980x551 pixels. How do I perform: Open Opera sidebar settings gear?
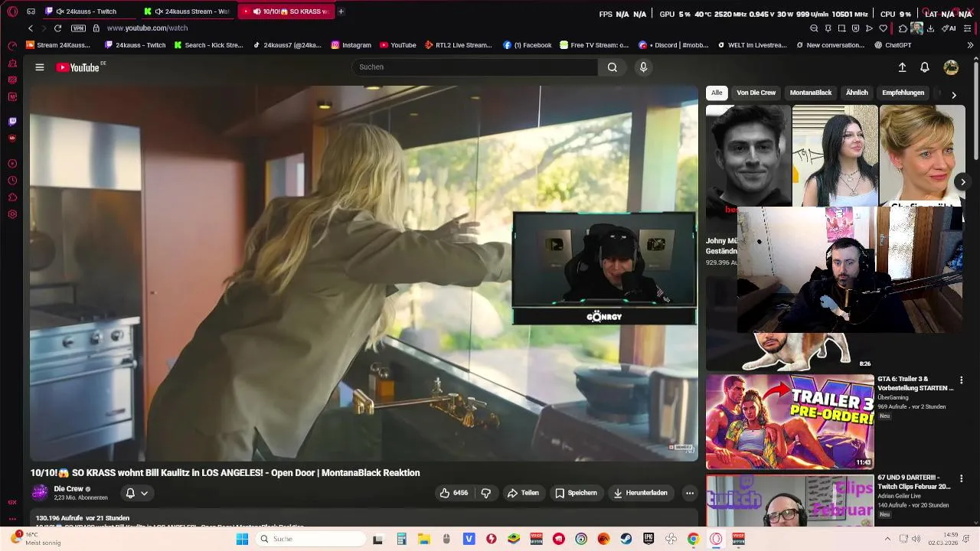tap(12, 214)
